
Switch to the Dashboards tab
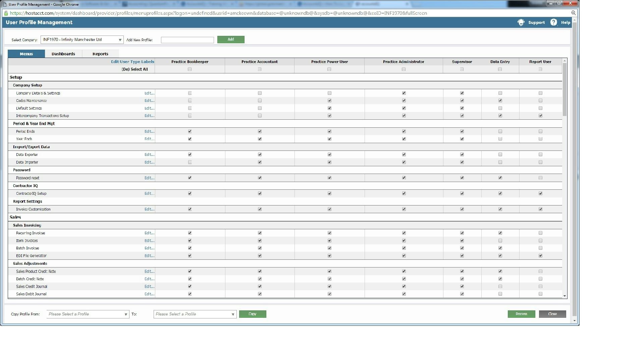tap(63, 54)
